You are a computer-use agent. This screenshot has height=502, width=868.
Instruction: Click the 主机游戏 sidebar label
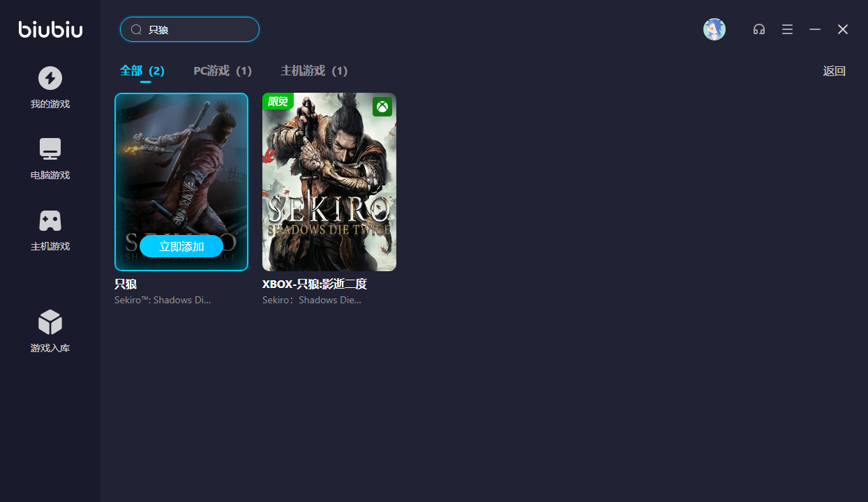coord(50,247)
